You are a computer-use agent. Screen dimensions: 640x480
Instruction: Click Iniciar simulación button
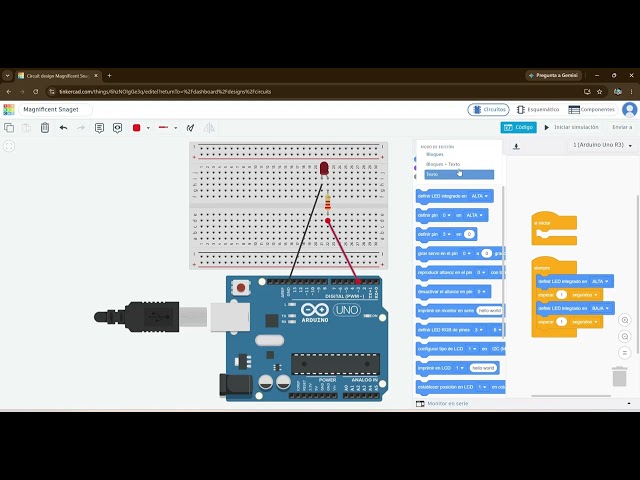571,127
